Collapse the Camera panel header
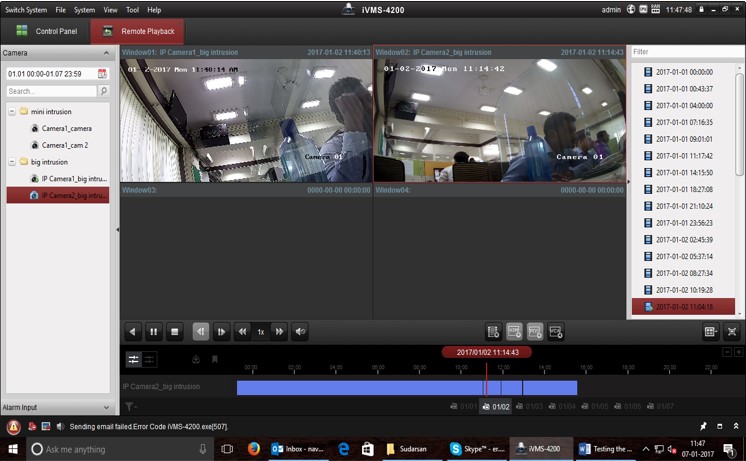 coord(105,52)
